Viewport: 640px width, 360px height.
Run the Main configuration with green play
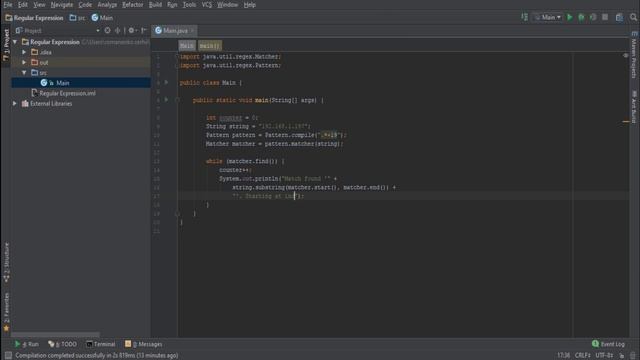(570, 17)
